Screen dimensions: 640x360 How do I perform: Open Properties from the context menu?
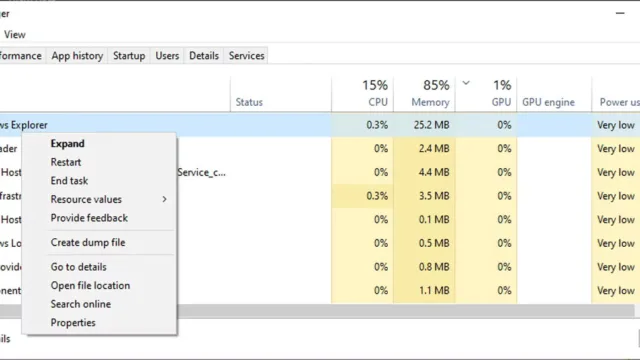73,322
